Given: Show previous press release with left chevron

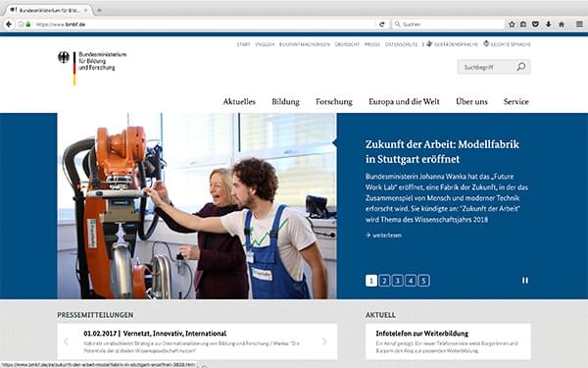Looking at the screenshot, I should point(67,342).
